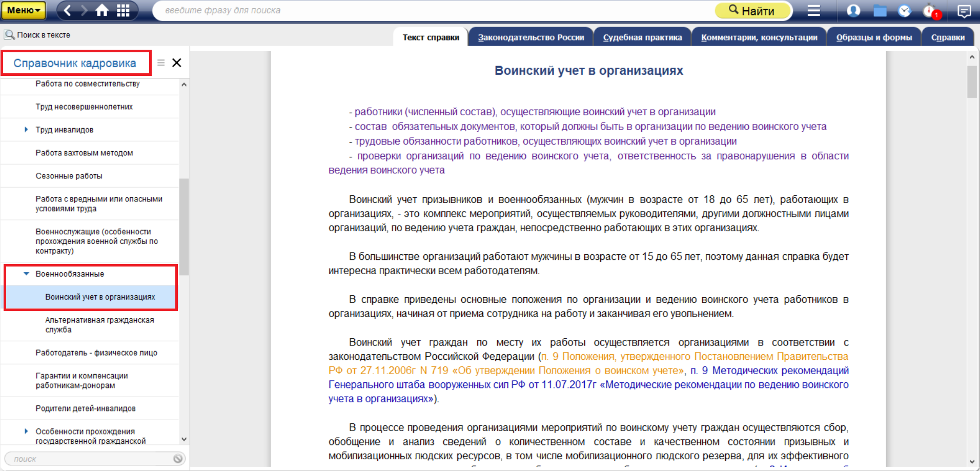Viewport: 980px width, 471px height.
Task: Go forward with the right arrow icon
Action: coord(85,10)
